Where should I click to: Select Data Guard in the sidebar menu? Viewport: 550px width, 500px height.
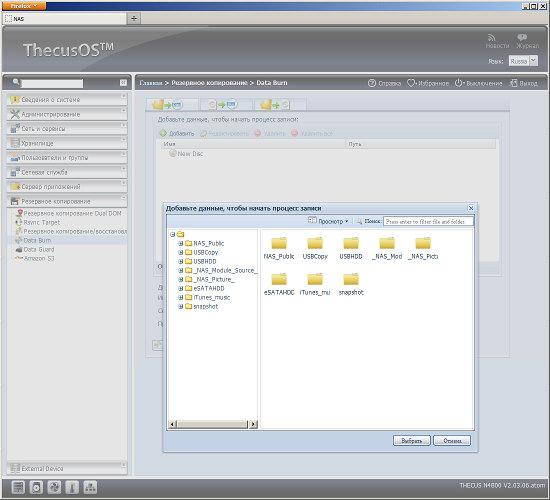(x=39, y=249)
